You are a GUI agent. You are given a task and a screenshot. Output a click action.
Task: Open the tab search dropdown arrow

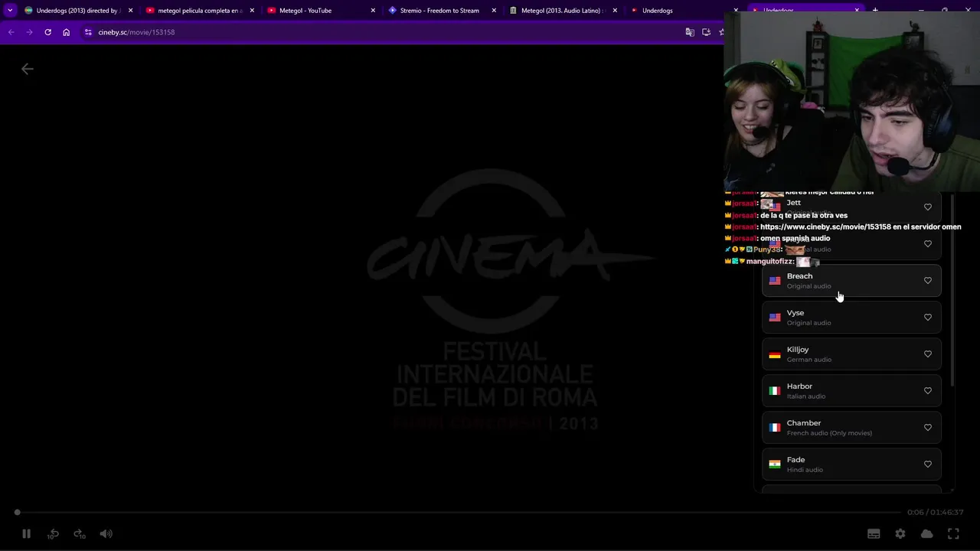[x=10, y=11]
